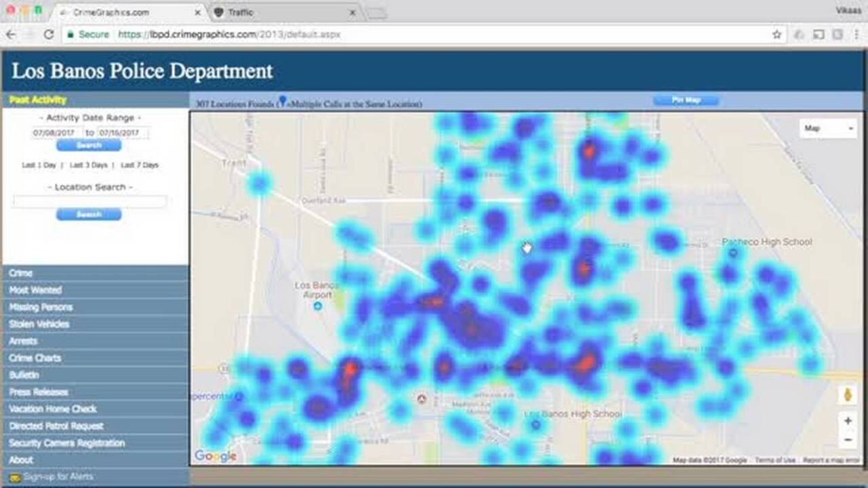Open Security Camera Registration

95,443
